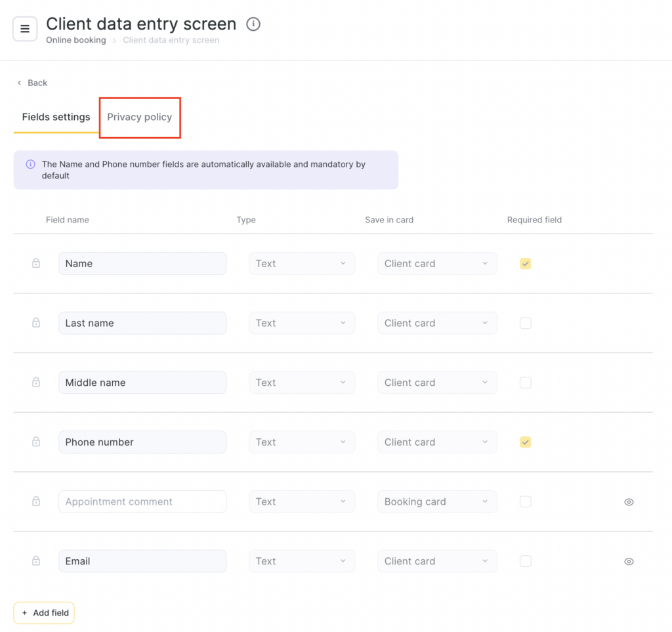Enable required checkbox for Last name

point(526,323)
